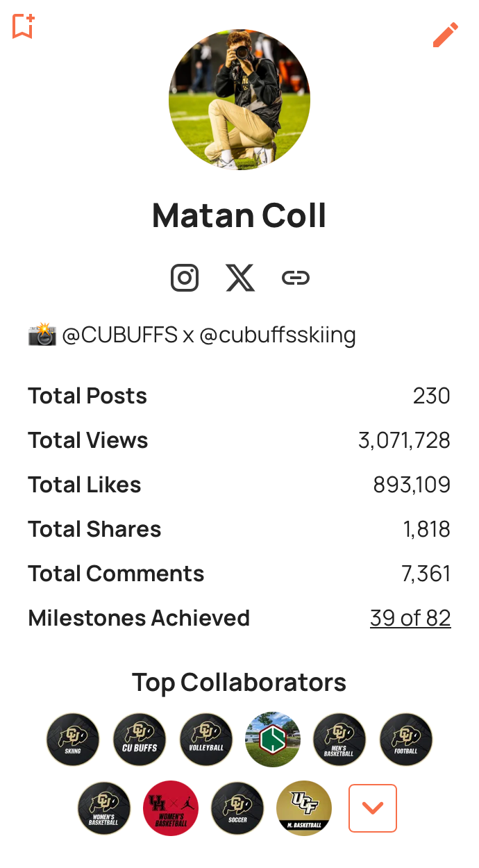Click Matan Coll's profile photo
479x868 pixels.
tap(239, 99)
